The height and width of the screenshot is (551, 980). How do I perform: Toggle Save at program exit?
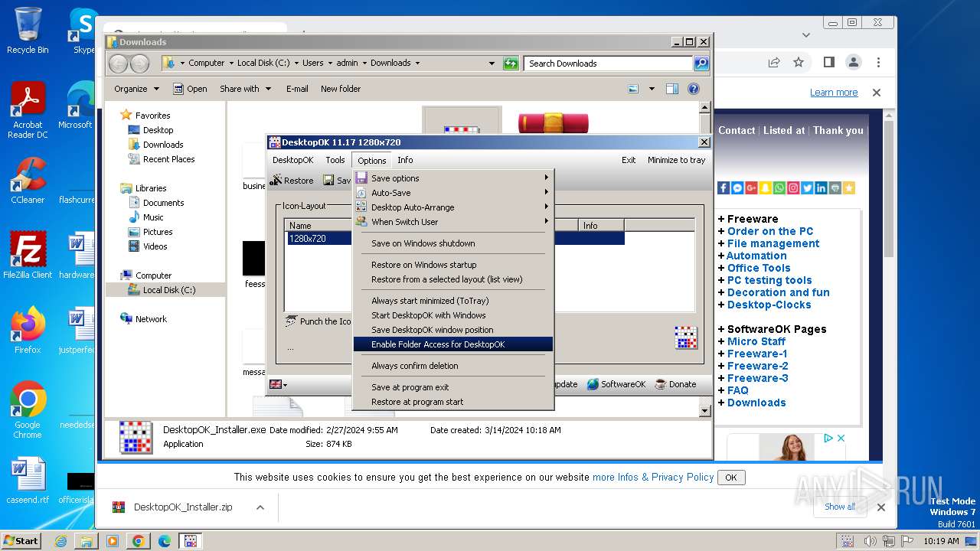pos(410,387)
